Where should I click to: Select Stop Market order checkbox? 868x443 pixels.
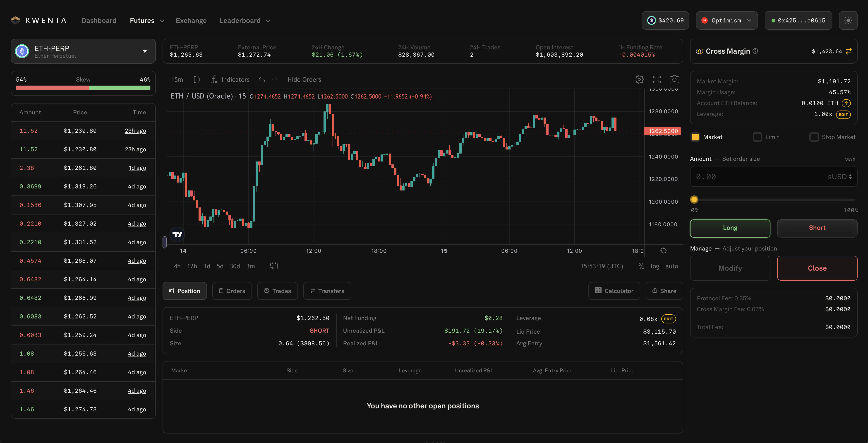(x=814, y=137)
